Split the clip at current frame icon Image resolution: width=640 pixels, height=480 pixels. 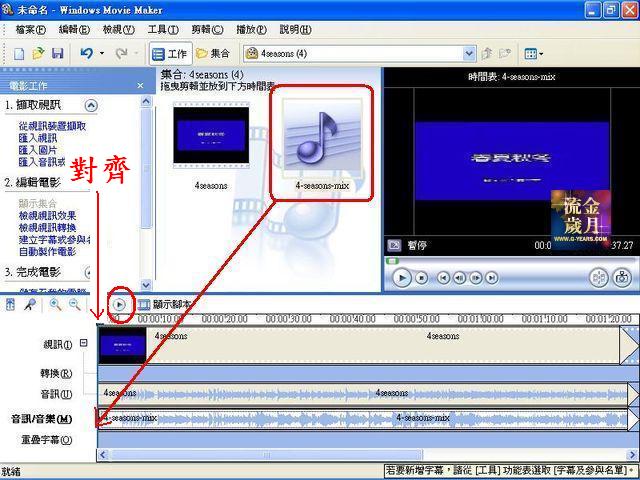[x=599, y=278]
